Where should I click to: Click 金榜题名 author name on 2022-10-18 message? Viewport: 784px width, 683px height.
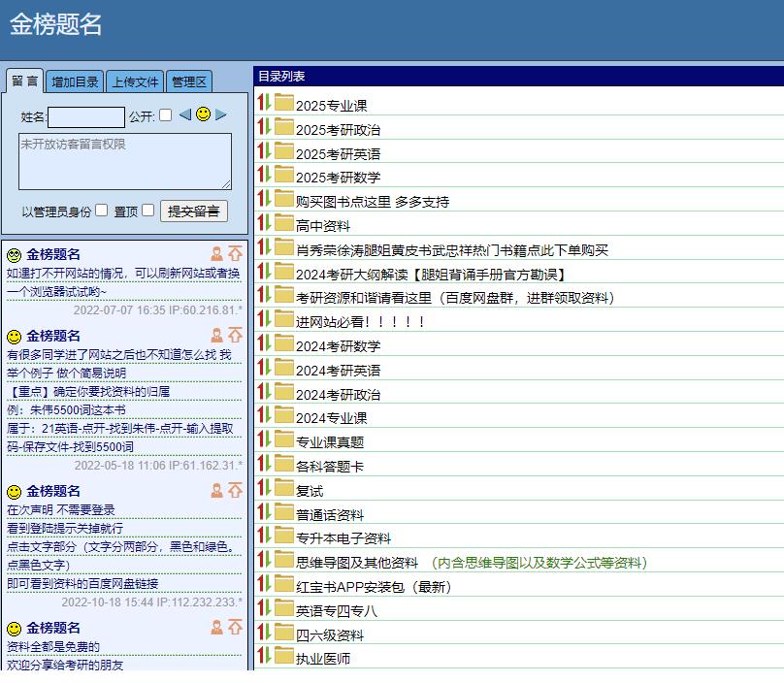(53, 491)
